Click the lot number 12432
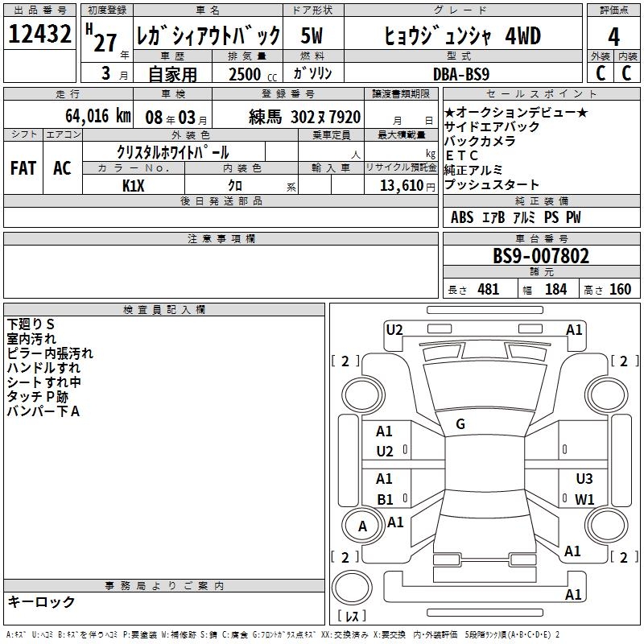 tap(40, 35)
